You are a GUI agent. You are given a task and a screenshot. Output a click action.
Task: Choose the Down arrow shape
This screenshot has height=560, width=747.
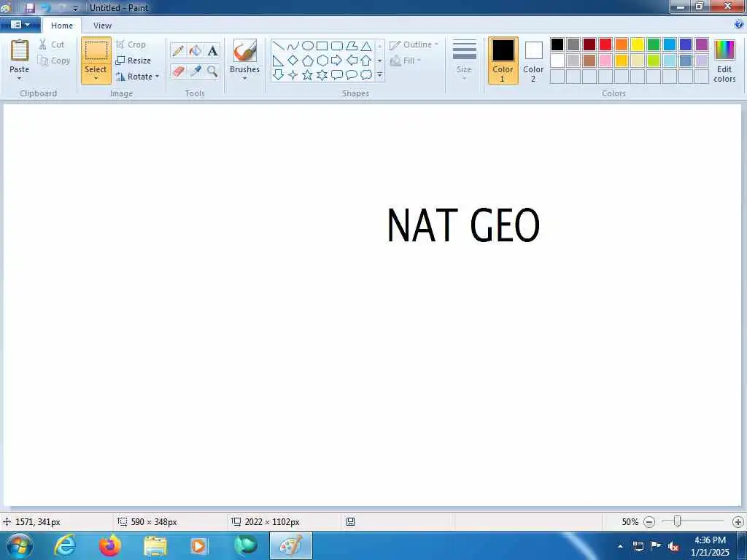[x=279, y=75]
